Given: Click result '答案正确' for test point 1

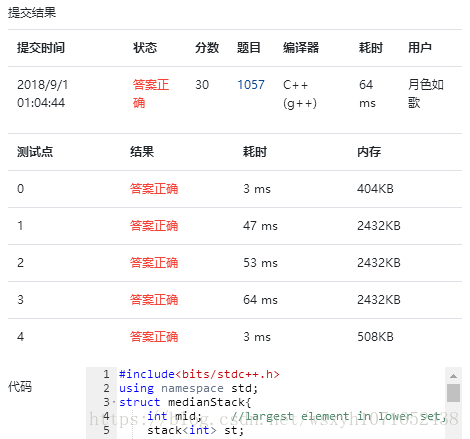Looking at the screenshot, I should (x=154, y=226).
